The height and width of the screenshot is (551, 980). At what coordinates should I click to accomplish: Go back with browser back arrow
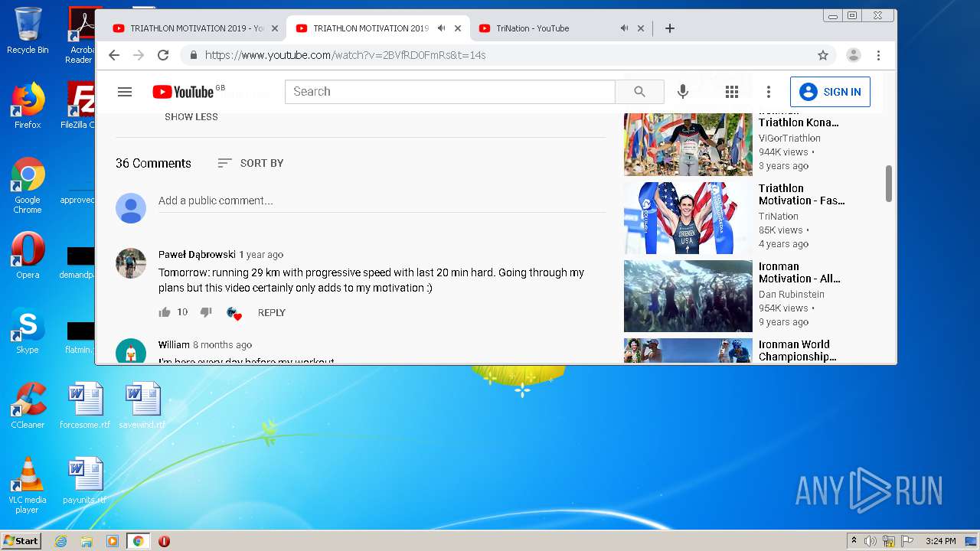114,55
